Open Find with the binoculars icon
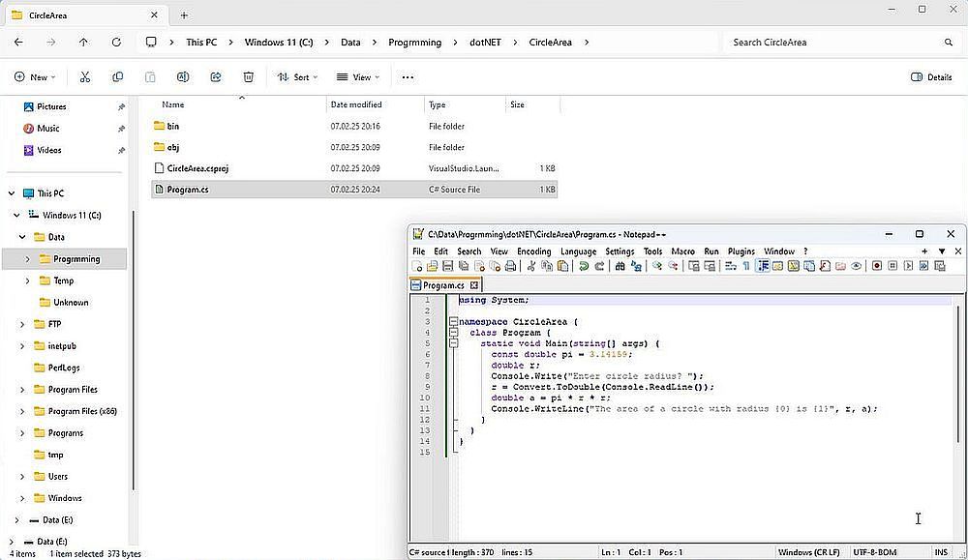 point(620,266)
